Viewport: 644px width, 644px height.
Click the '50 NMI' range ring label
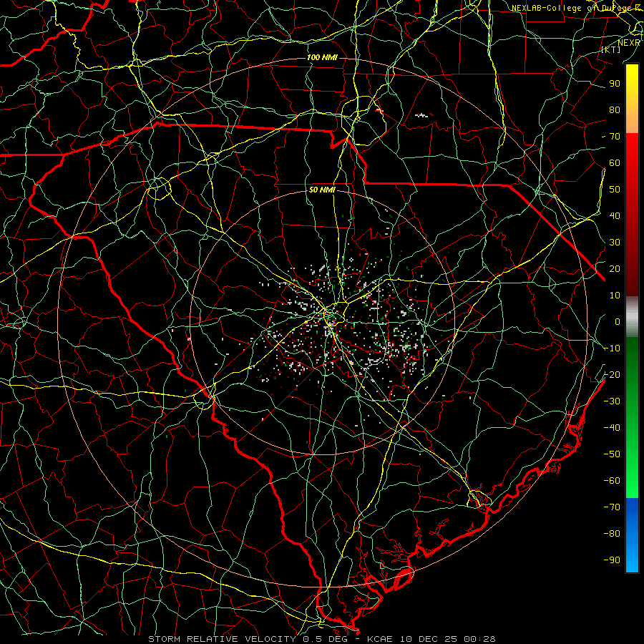pyautogui.click(x=322, y=190)
